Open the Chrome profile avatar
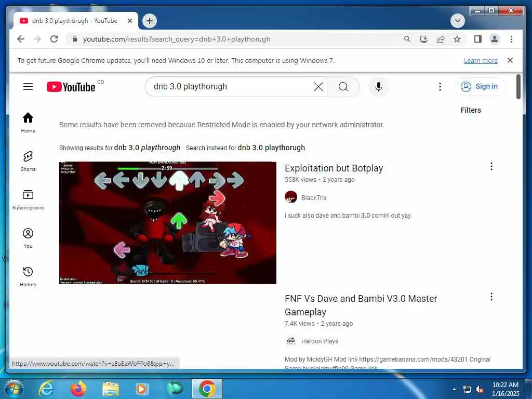 tap(495, 39)
